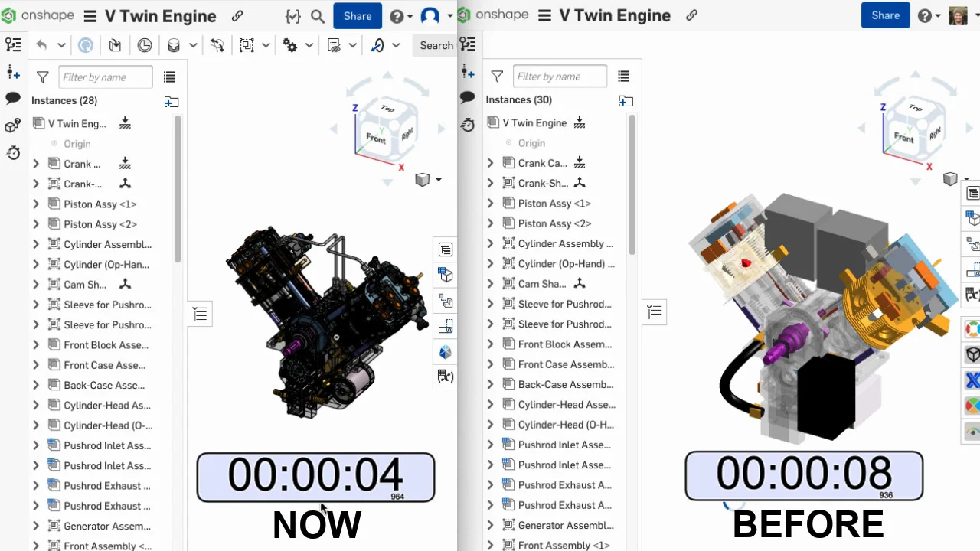Screen dimensions: 980x551
Task: Click add folder icon beside Instances (30)
Action: 626,100
